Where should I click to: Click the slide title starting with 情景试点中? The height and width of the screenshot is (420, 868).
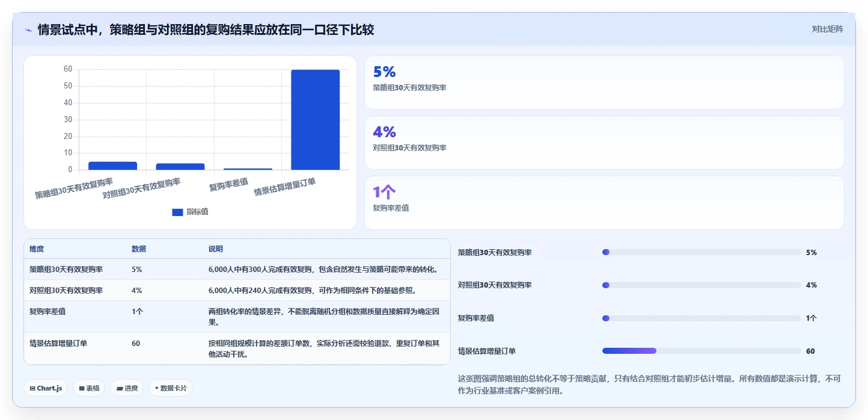pos(206,29)
